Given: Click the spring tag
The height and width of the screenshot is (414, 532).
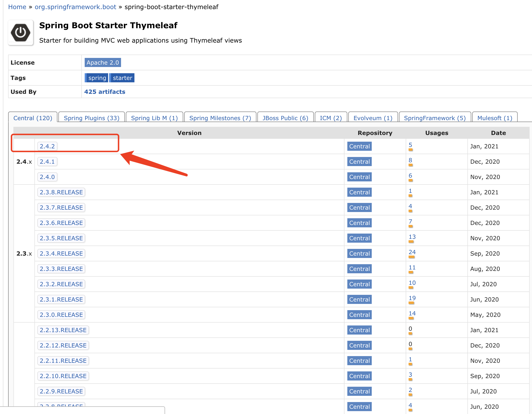Looking at the screenshot, I should (97, 78).
